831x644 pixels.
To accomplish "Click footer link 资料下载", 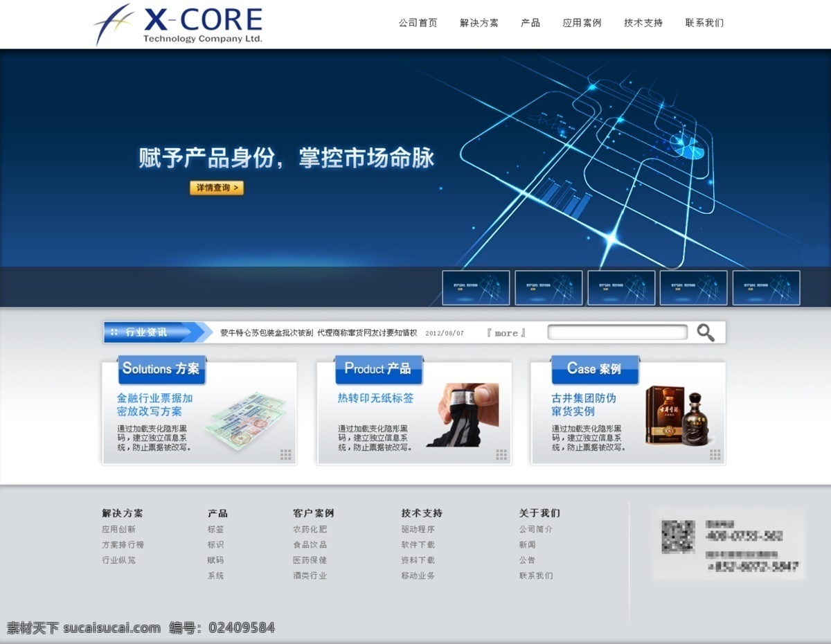I will pos(418,560).
